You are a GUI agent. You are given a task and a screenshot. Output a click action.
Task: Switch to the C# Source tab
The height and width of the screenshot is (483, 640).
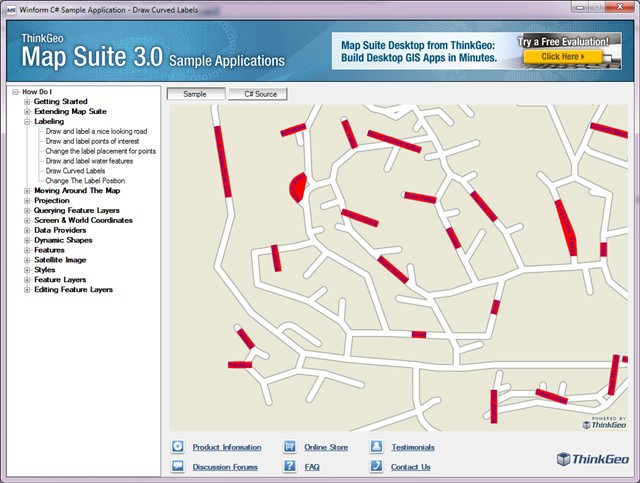tap(258, 94)
